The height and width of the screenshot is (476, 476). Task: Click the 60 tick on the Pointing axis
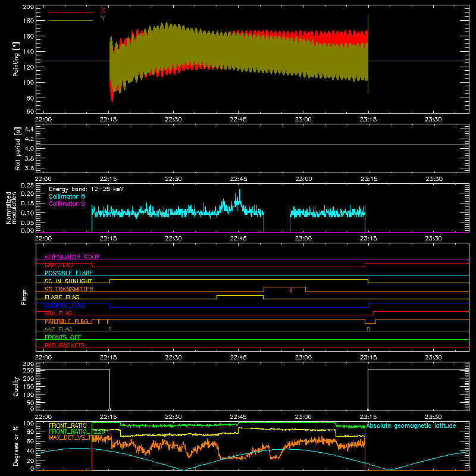coord(30,111)
